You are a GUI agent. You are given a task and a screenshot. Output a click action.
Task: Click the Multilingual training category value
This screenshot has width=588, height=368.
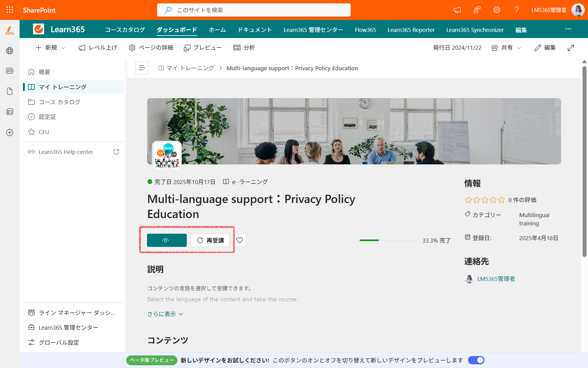[534, 219]
